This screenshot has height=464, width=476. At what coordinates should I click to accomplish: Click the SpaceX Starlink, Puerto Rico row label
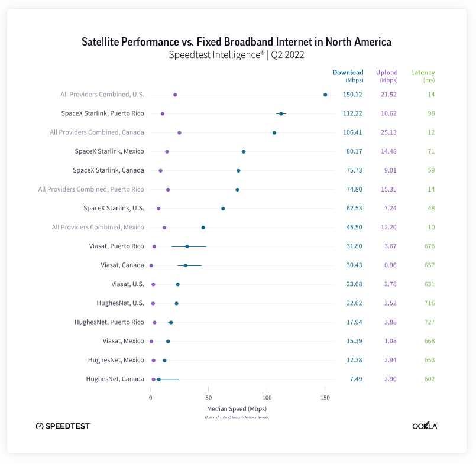tap(102, 113)
